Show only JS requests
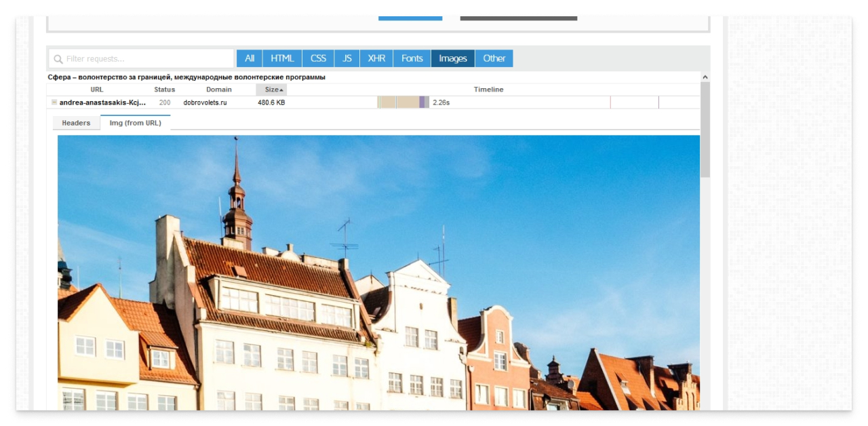This screenshot has height=426, width=868. [x=347, y=58]
